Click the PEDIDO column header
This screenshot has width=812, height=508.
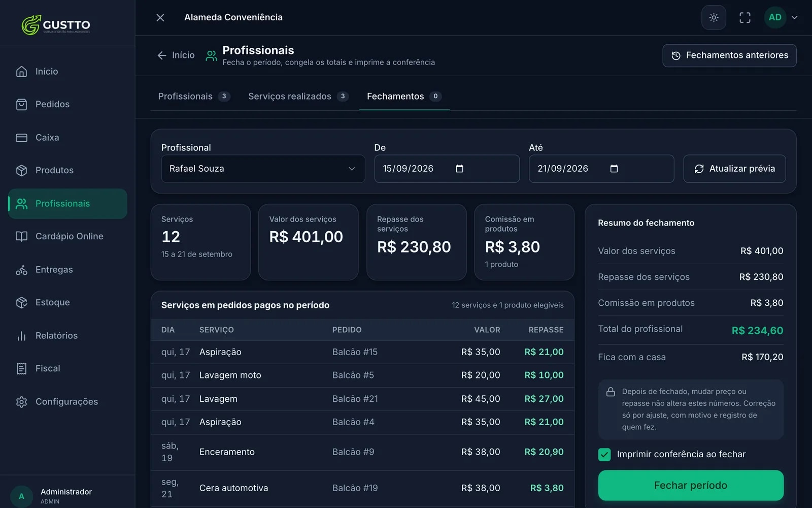click(347, 330)
